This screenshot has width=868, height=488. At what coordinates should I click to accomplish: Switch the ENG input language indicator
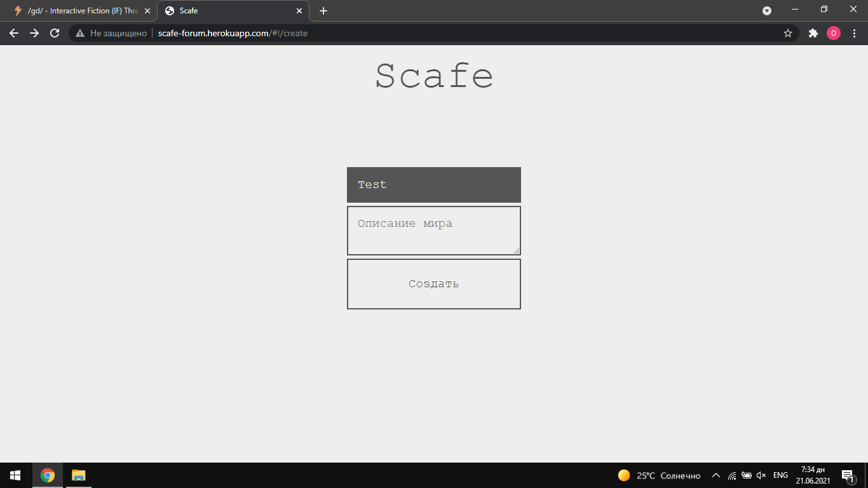[780, 475]
